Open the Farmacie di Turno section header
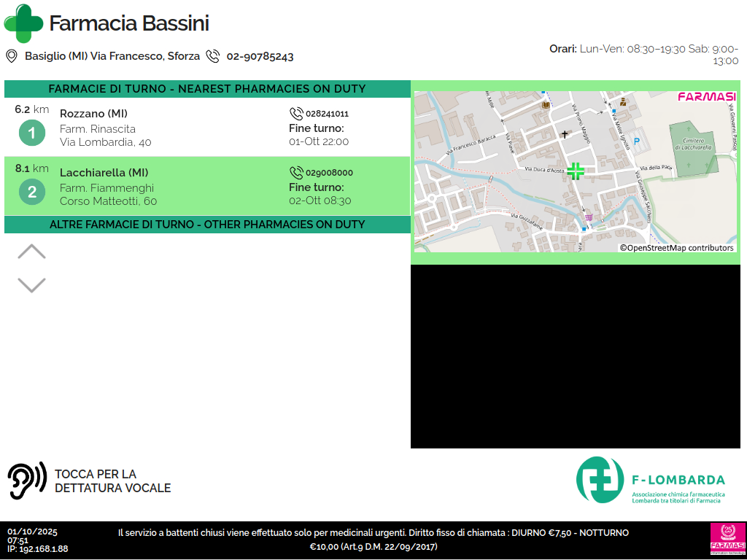Screen dimensions: 747x560 207,89
